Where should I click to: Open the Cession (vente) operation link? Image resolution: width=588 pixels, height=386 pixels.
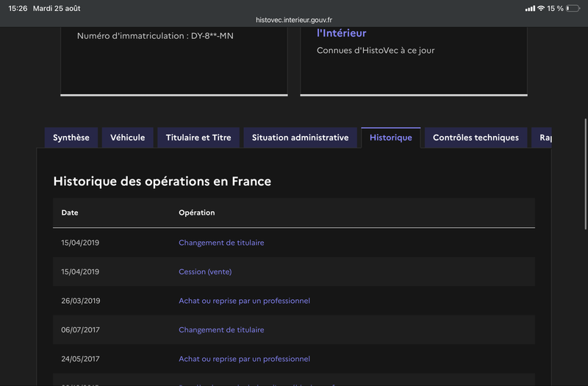point(205,271)
